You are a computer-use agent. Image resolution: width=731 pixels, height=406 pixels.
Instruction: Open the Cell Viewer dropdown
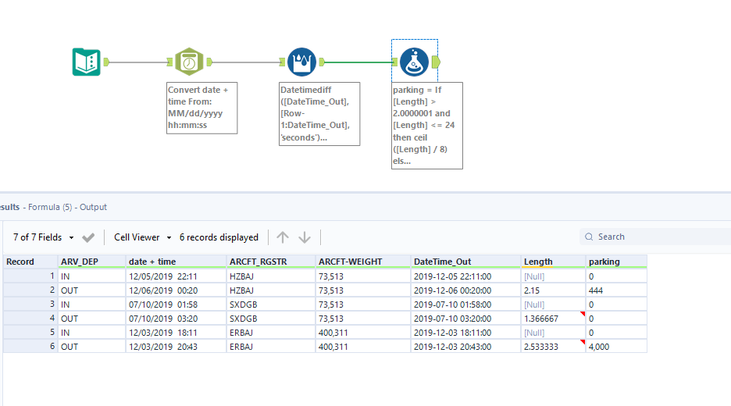click(x=142, y=237)
